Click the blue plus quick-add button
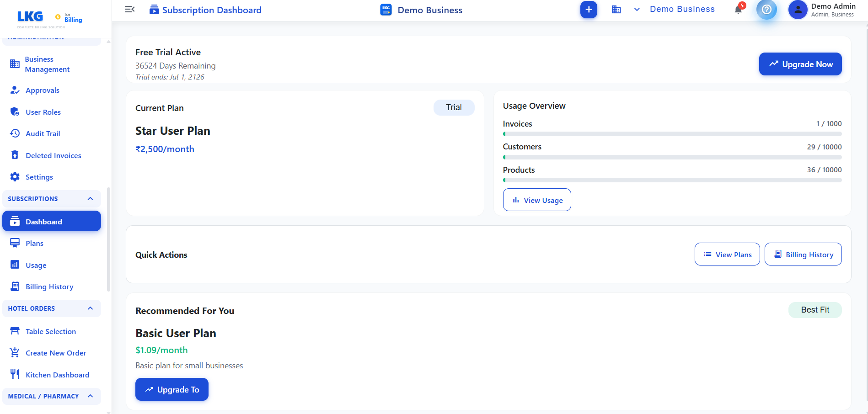868x414 pixels. coord(589,10)
